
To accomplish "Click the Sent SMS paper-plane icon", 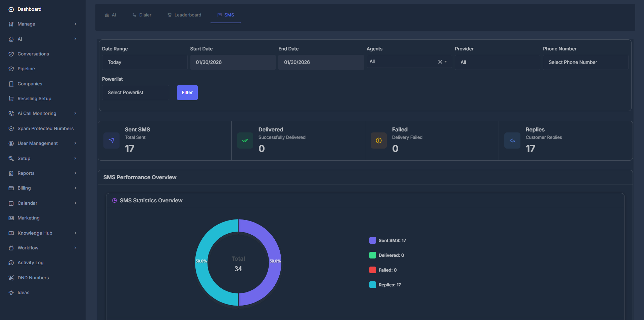I will 111,141.
